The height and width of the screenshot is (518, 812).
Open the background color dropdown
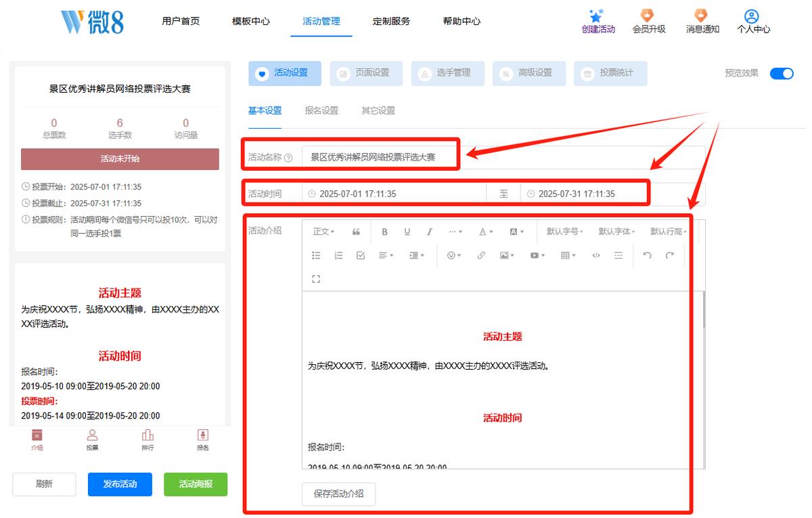click(516, 232)
